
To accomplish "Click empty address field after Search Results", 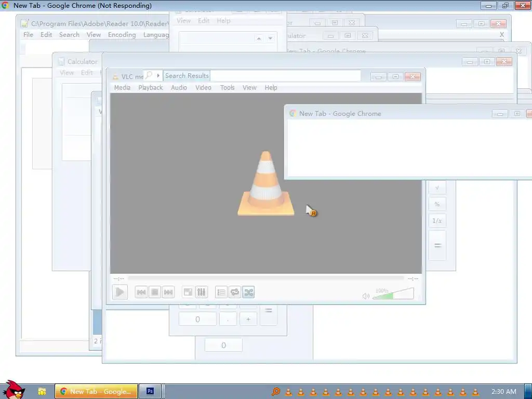I will click(x=285, y=76).
